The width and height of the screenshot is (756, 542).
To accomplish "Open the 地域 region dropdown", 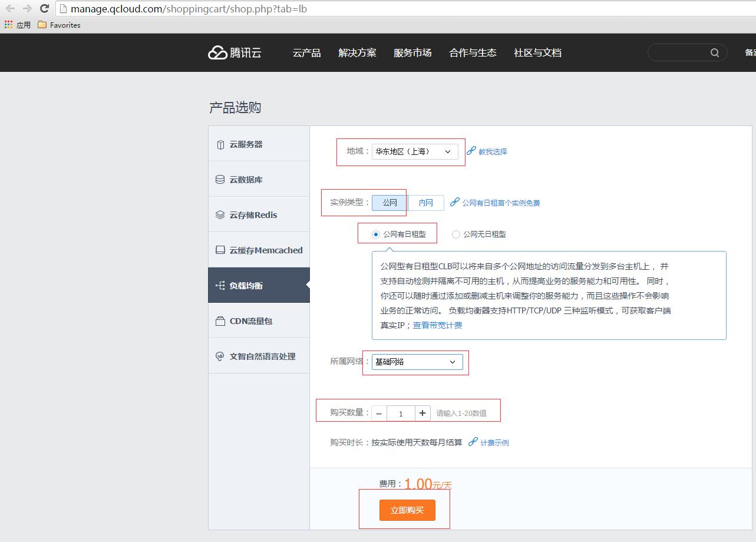I will (415, 151).
